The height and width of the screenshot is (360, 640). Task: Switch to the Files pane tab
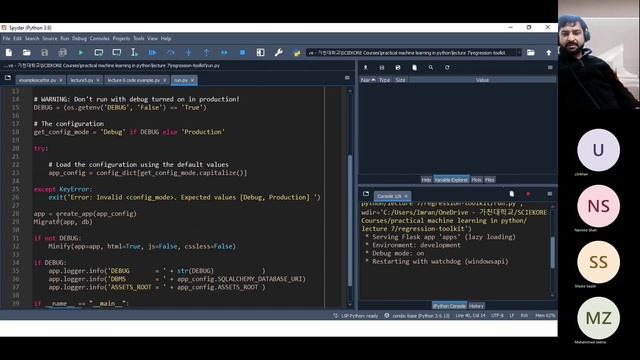(490, 180)
